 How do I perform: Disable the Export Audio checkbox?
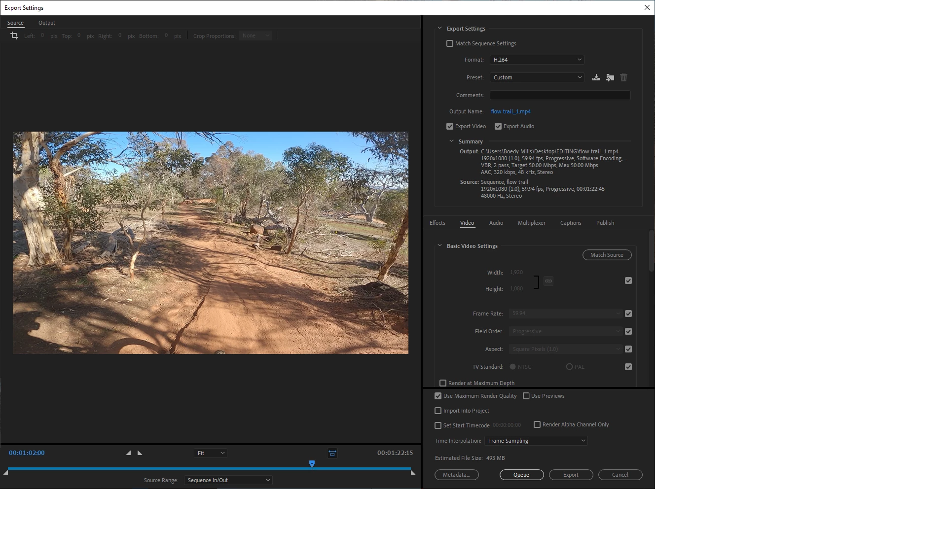point(498,126)
